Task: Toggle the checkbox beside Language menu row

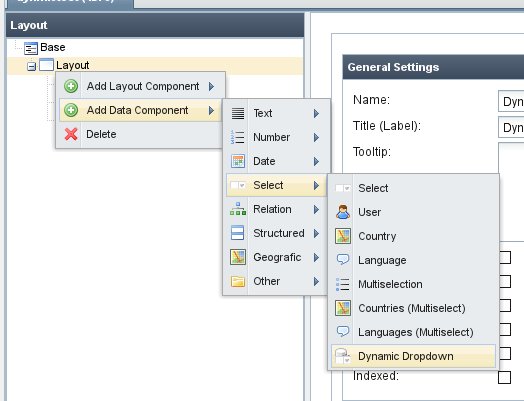Action: pos(505,257)
